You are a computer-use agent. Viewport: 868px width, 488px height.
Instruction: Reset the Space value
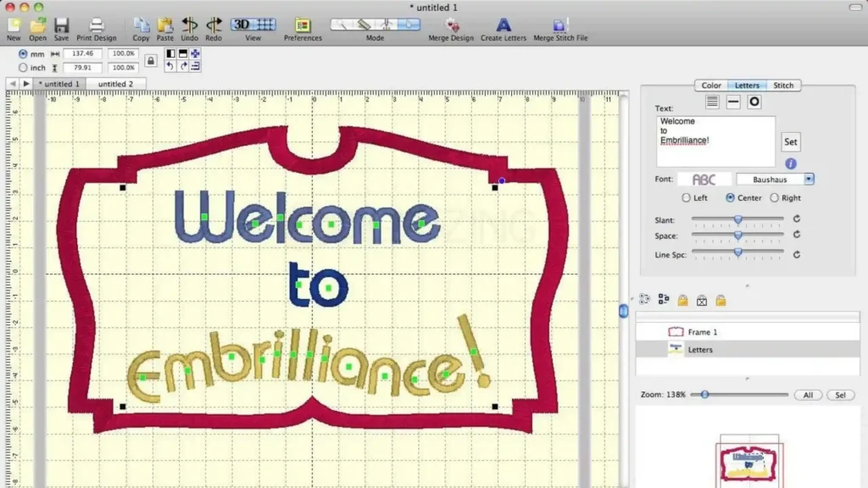point(797,235)
